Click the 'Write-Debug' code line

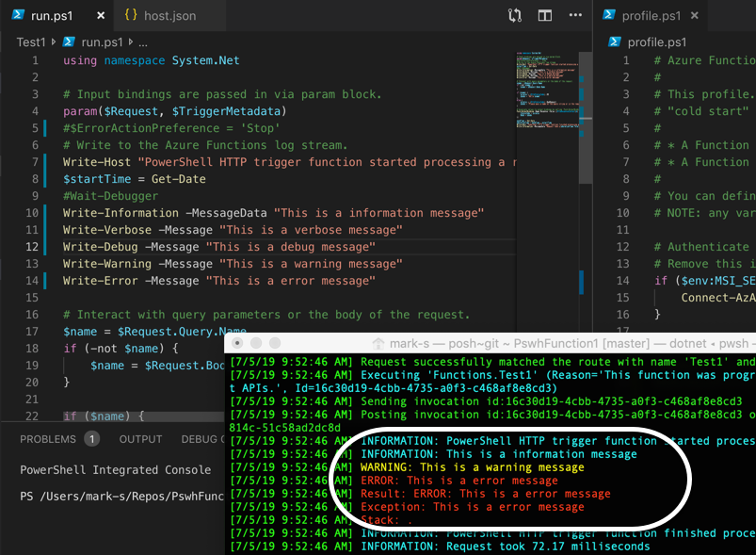click(219, 247)
